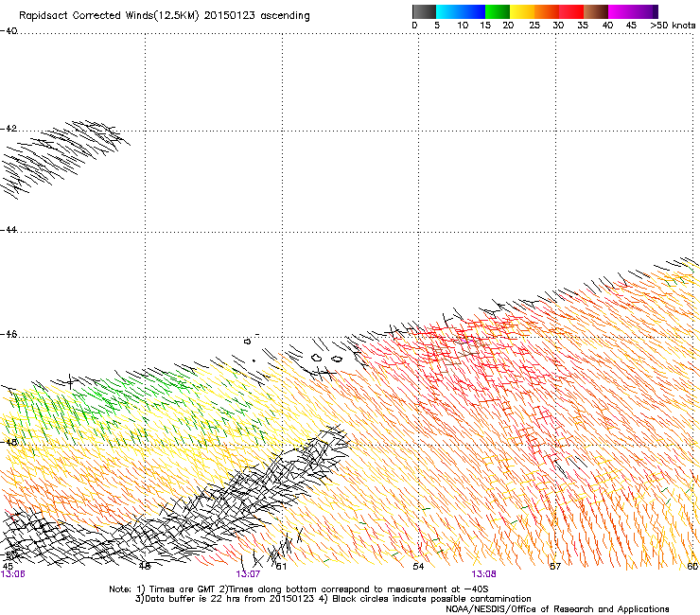The image size is (700, 615).
Task: Select the green 15-20 knots legend swatch
Action: coord(498,11)
